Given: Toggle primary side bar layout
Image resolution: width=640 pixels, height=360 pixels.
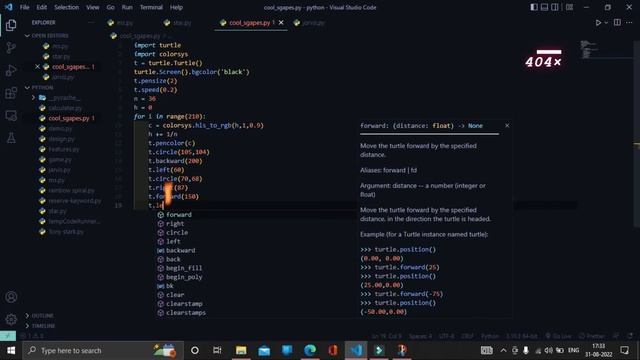Looking at the screenshot, I should point(534,7).
